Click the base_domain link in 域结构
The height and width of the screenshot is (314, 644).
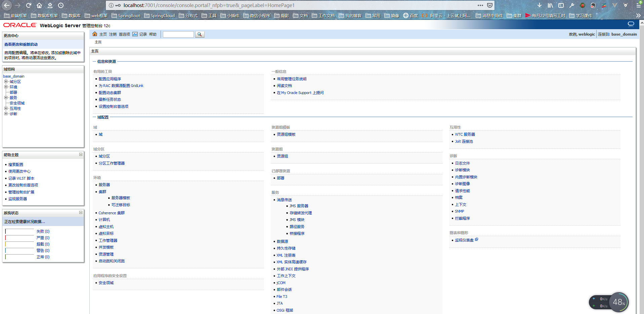point(14,76)
